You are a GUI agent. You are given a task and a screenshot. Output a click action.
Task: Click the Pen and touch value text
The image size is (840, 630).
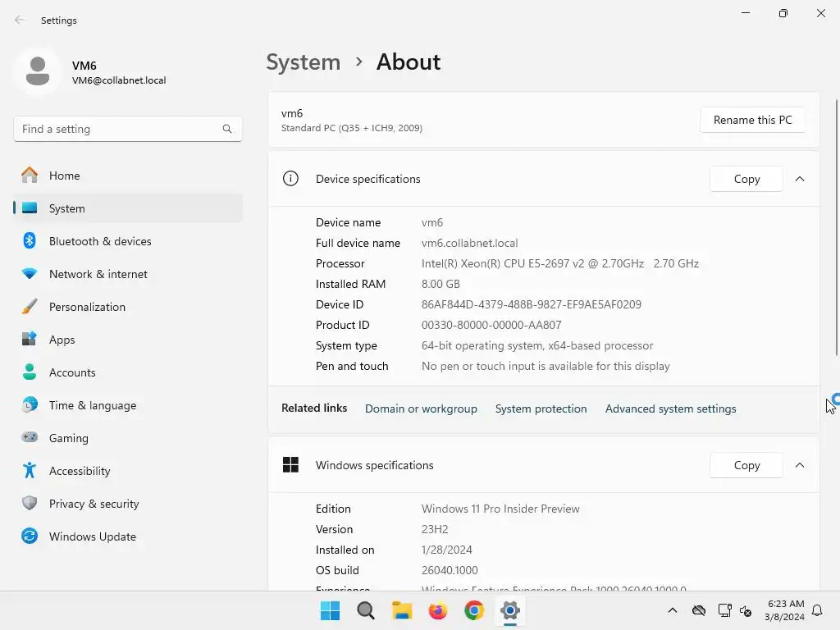coord(546,367)
